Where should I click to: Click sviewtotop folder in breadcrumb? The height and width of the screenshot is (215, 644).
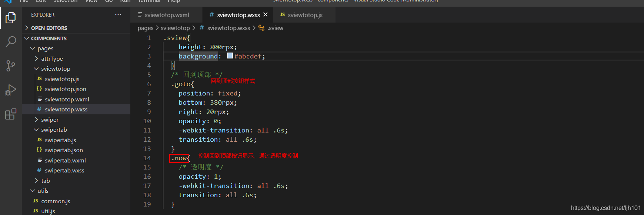(175, 28)
